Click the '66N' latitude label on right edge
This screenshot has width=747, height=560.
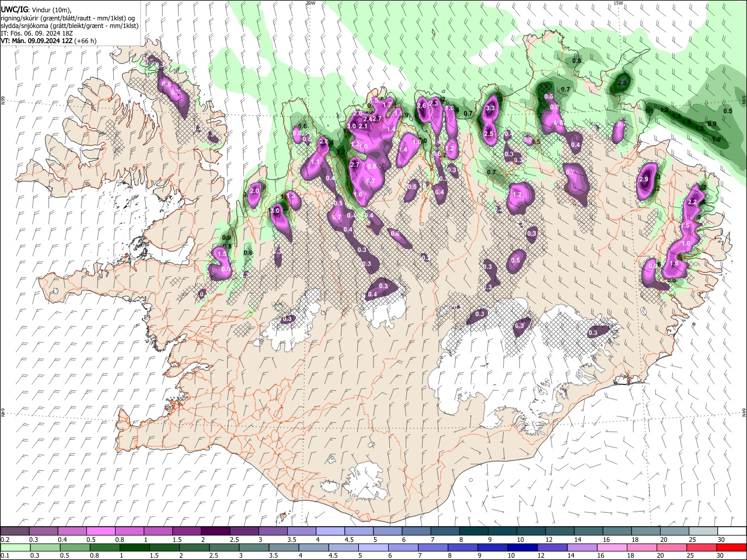click(x=744, y=100)
